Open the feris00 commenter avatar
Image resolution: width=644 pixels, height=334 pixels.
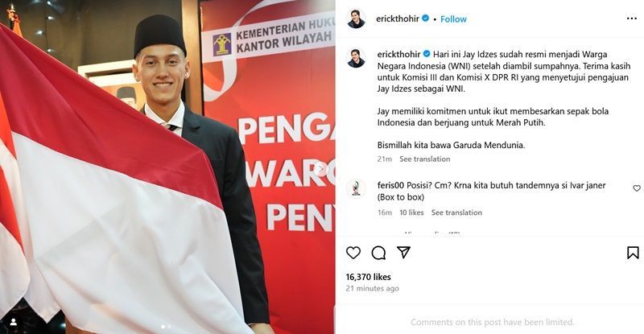pos(356,189)
